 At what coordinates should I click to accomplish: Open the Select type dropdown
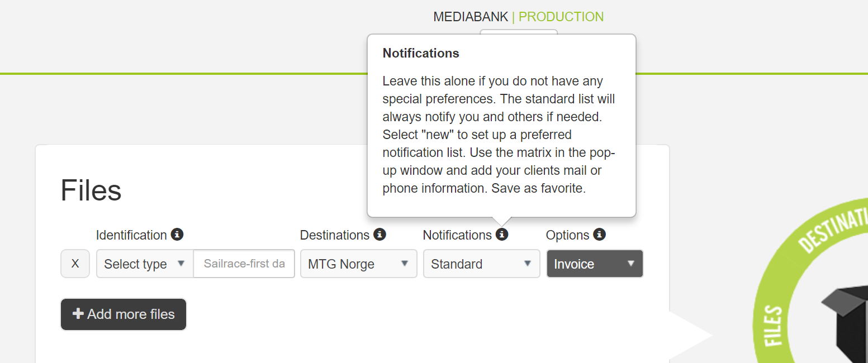click(x=145, y=264)
